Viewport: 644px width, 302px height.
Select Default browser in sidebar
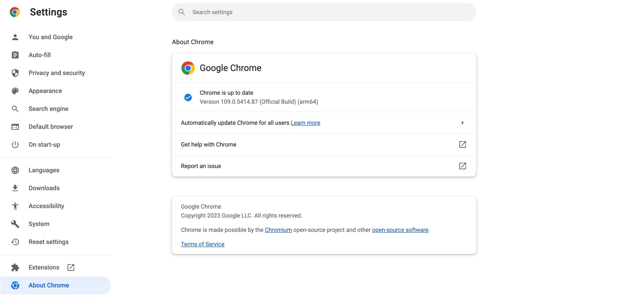[51, 127]
